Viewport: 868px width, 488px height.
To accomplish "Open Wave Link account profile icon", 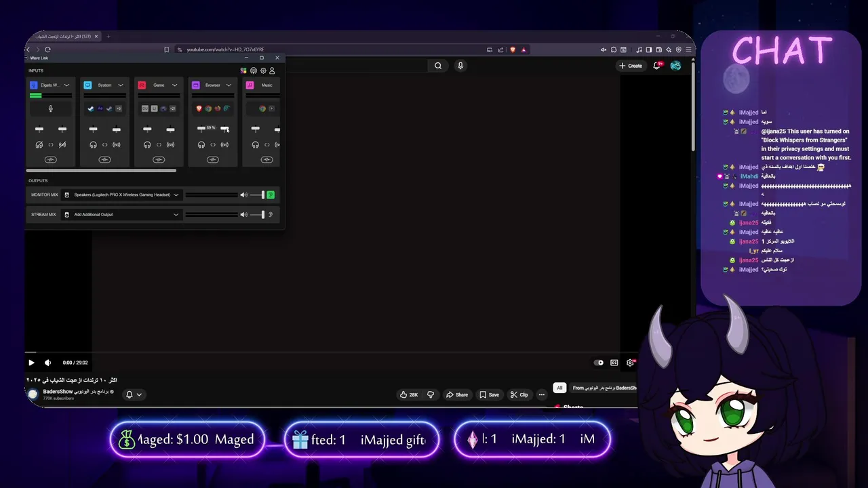I will 272,70.
